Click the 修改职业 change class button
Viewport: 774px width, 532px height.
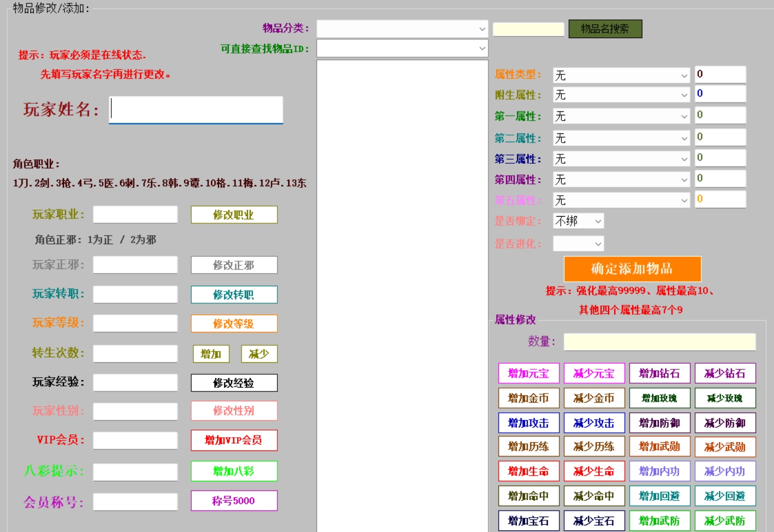[234, 214]
